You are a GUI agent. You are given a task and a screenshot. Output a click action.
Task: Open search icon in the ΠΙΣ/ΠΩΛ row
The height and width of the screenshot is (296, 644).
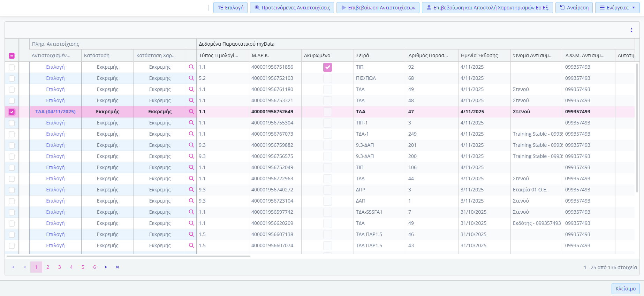click(191, 78)
